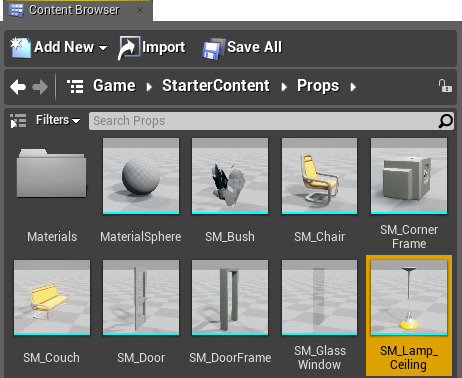Click the Content Browser tab grid icon
This screenshot has height=378, width=462.
tap(16, 10)
